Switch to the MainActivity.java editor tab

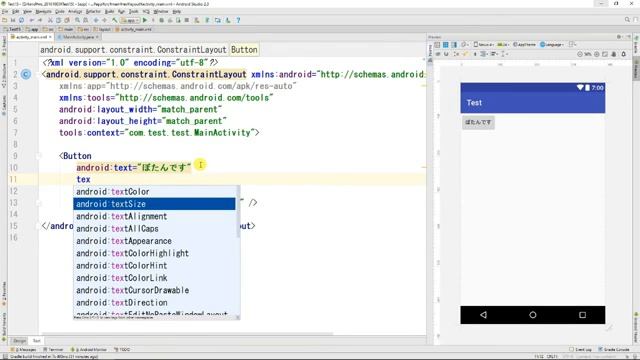tap(77, 37)
